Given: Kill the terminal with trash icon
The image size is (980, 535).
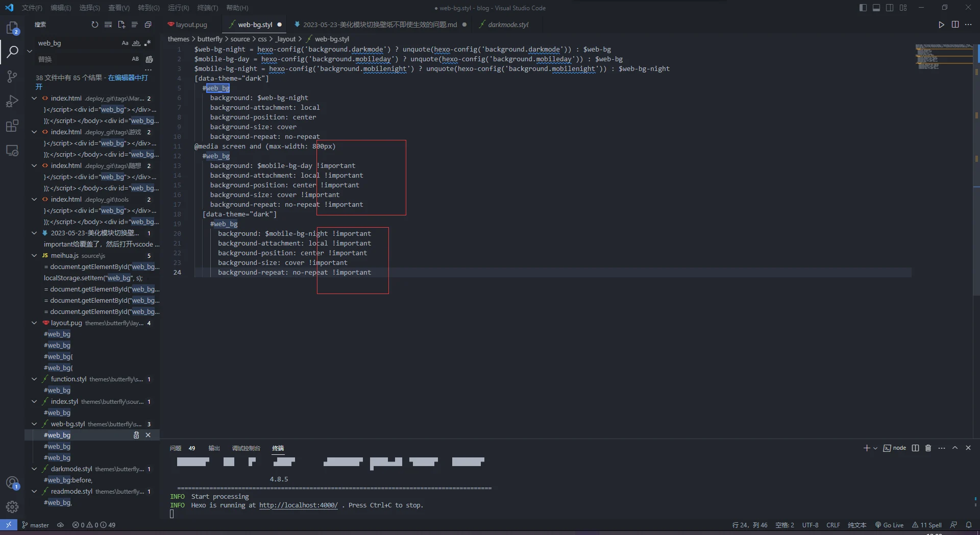Looking at the screenshot, I should coord(928,448).
